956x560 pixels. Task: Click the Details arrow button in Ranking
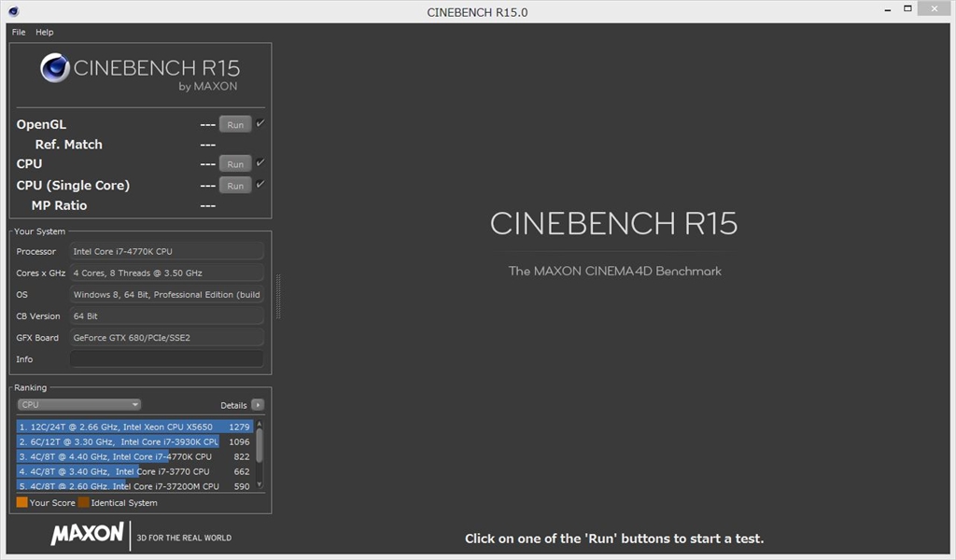coord(258,405)
